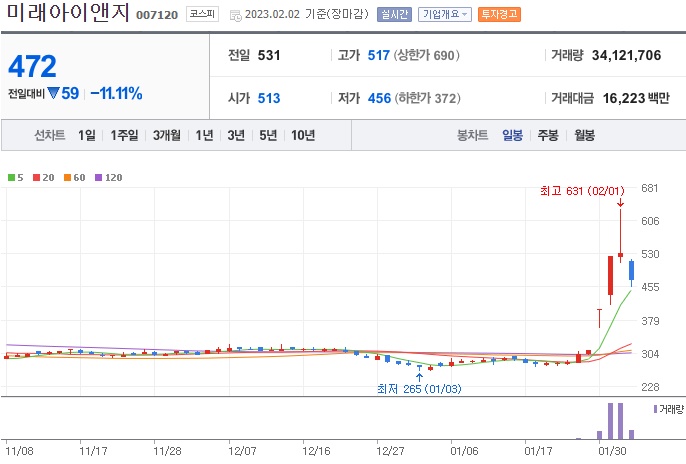Select the 3년 line chart period
This screenshot has width=686, height=464.
(x=236, y=135)
